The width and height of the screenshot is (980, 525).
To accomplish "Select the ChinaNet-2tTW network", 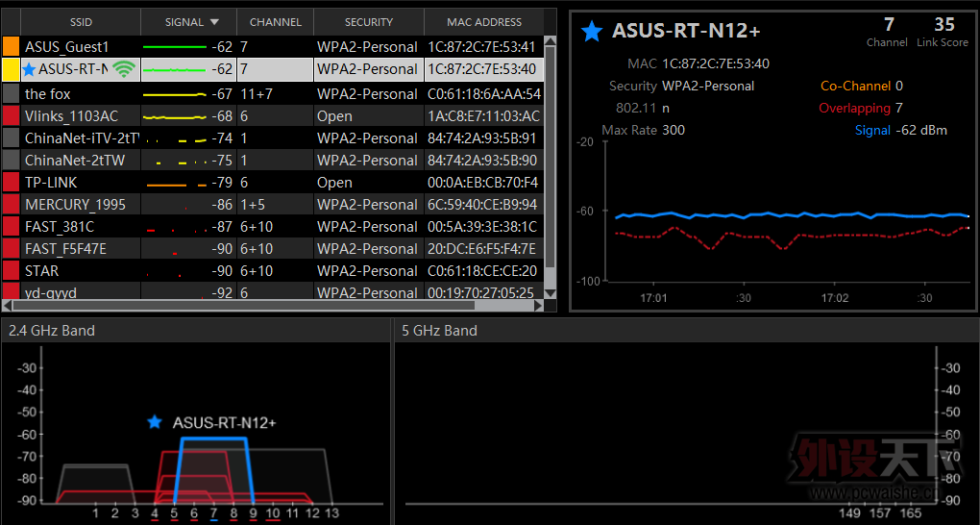I will click(x=273, y=161).
